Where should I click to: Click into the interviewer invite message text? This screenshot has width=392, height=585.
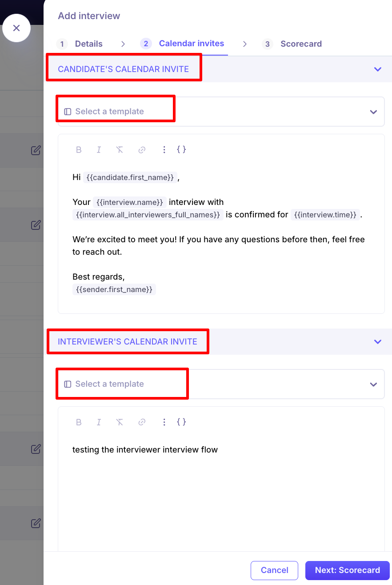(145, 450)
